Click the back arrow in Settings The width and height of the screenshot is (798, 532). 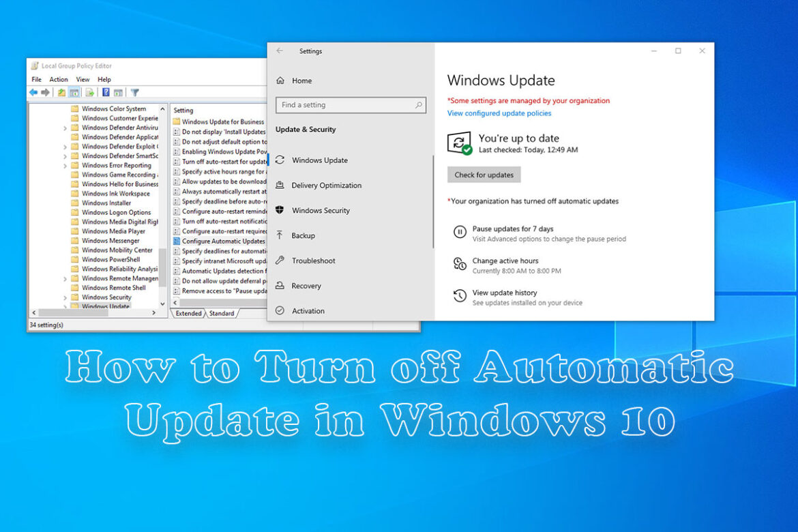(x=280, y=50)
